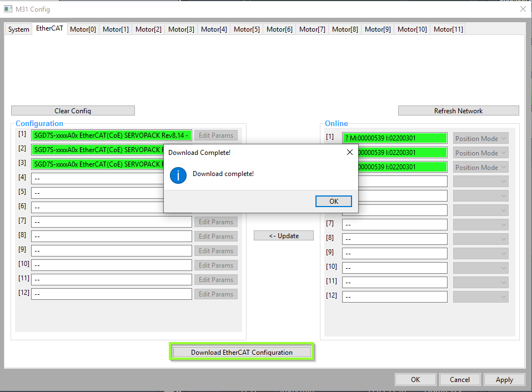Select configuration slot 3 SGD7S SERVOPACK field
Viewport: 532px width, 392px height.
(98, 164)
